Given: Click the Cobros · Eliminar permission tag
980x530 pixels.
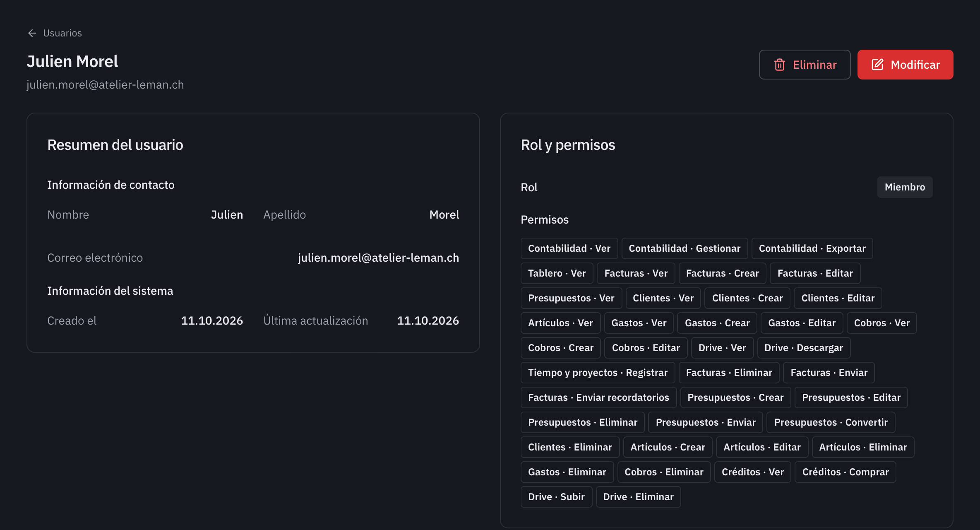Looking at the screenshot, I should pyautogui.click(x=664, y=472).
